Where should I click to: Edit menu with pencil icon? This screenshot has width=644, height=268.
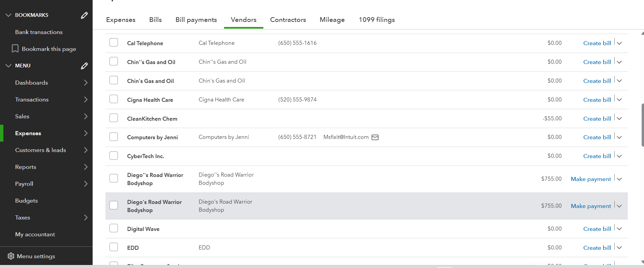click(84, 66)
